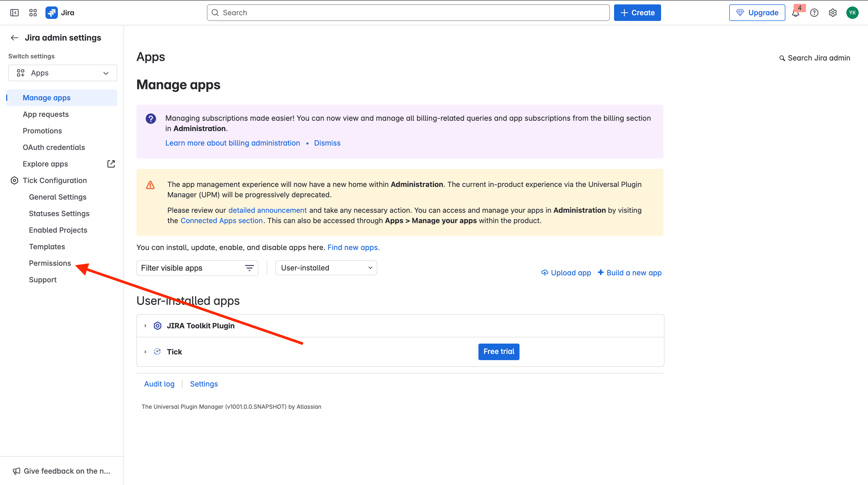Open Support under Tick Configuration
This screenshot has height=485, width=868.
point(43,280)
